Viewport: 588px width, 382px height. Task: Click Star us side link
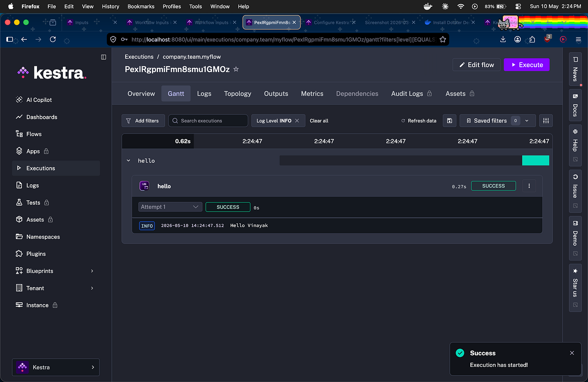[x=575, y=288]
